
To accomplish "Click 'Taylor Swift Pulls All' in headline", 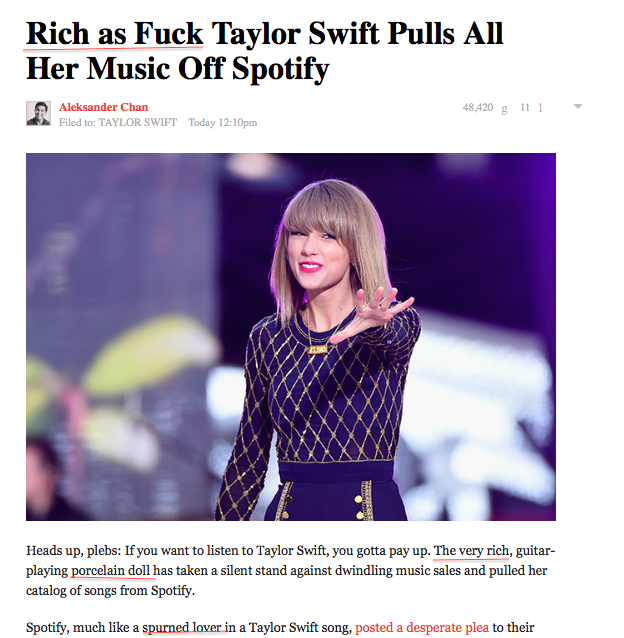I will tap(358, 33).
